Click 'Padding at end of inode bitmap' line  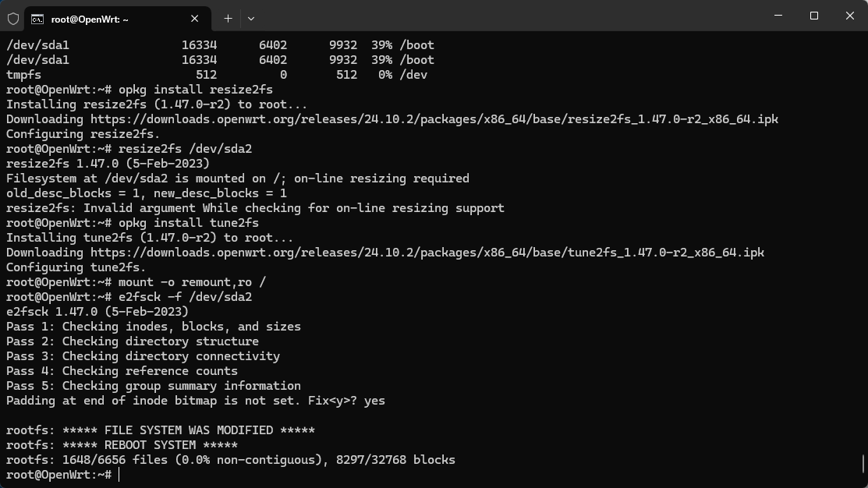pyautogui.click(x=196, y=401)
